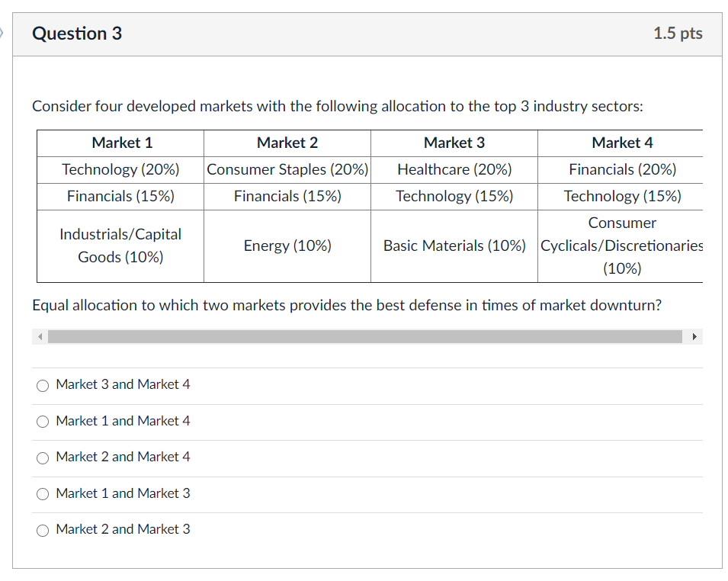The width and height of the screenshot is (728, 581).
Task: Click the Market 1 column header
Action: point(120,143)
